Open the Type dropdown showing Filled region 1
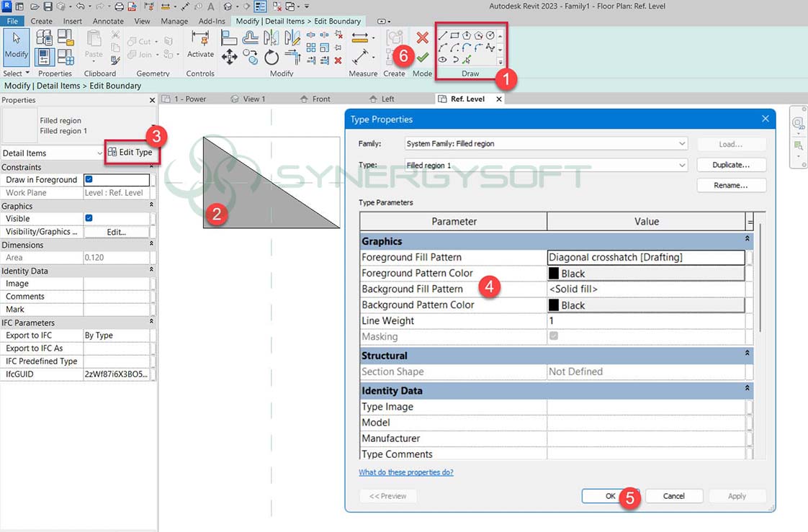This screenshot has height=532, width=808. pyautogui.click(x=682, y=166)
